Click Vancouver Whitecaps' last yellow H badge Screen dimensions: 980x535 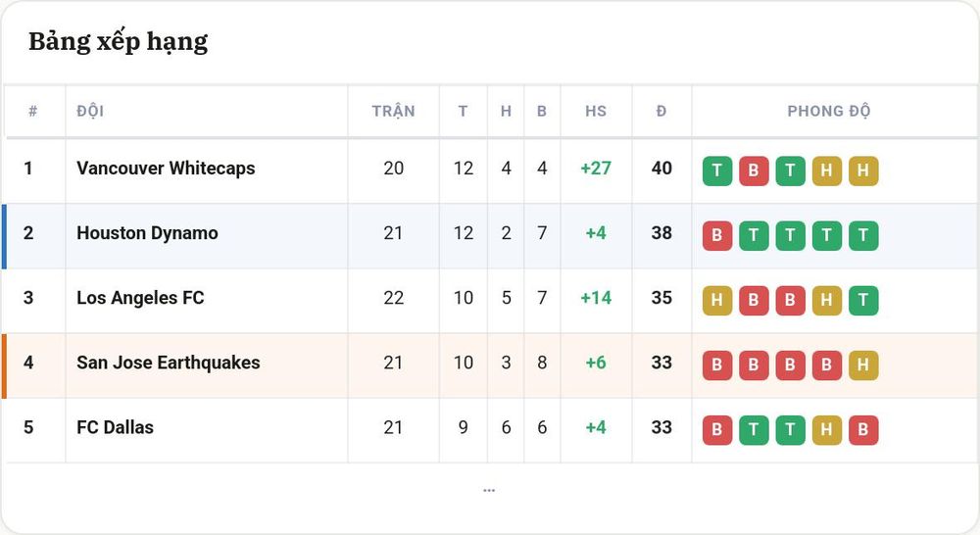point(863,170)
